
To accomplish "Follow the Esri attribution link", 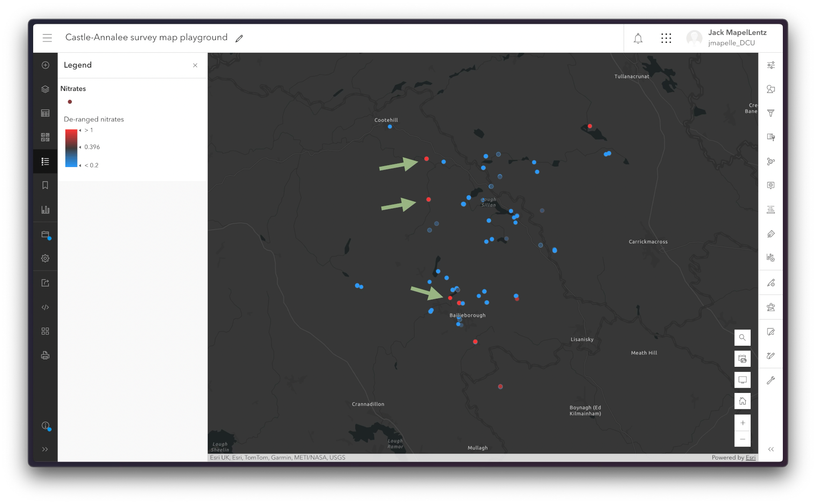I will coord(750,458).
